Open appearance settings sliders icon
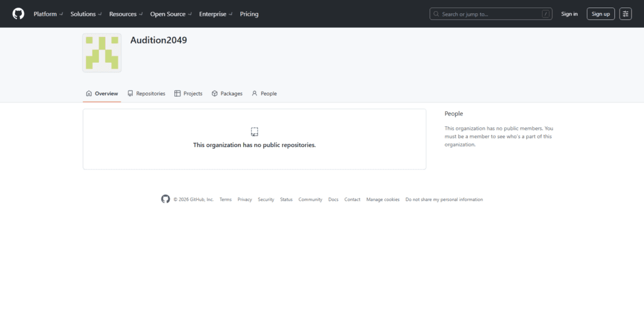This screenshot has width=644, height=319. point(626,14)
